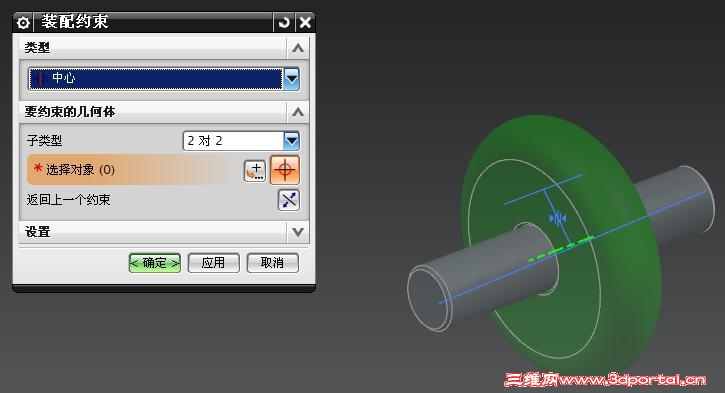Open the 中心 constraint type dropdown
Image resolution: width=725 pixels, height=393 pixels.
pyautogui.click(x=292, y=79)
